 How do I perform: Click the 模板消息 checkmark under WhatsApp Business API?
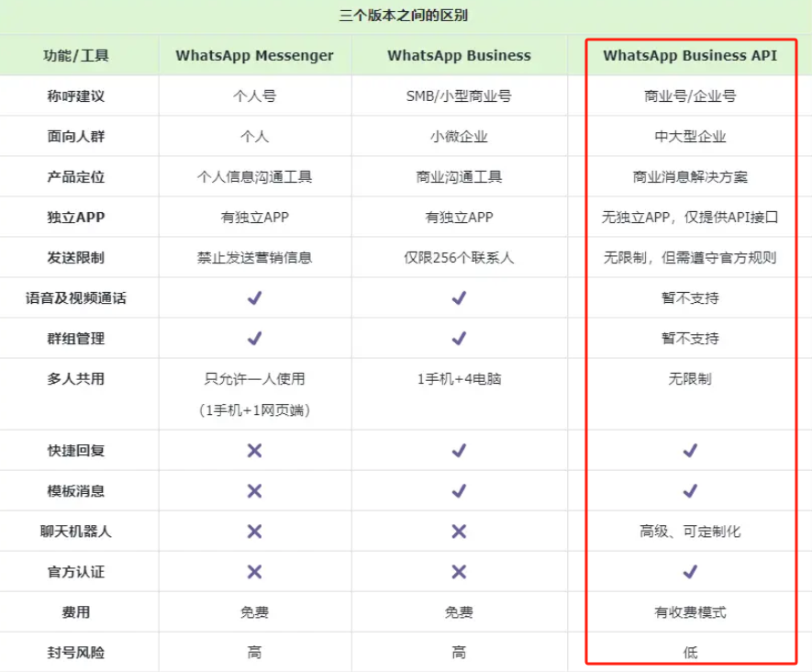click(690, 491)
